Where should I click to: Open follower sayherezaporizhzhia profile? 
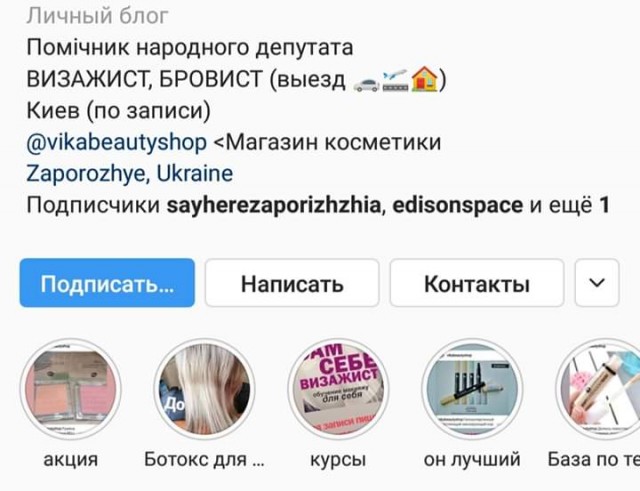pyautogui.click(x=273, y=205)
